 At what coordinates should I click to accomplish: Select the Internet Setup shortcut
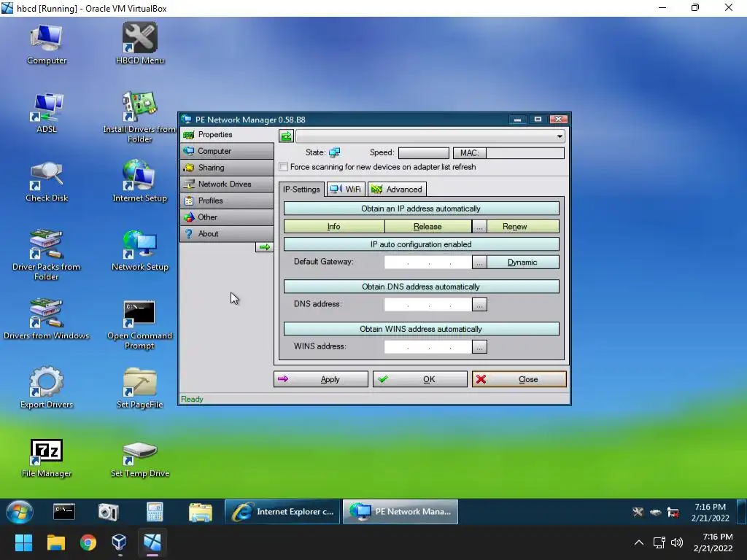tap(139, 182)
